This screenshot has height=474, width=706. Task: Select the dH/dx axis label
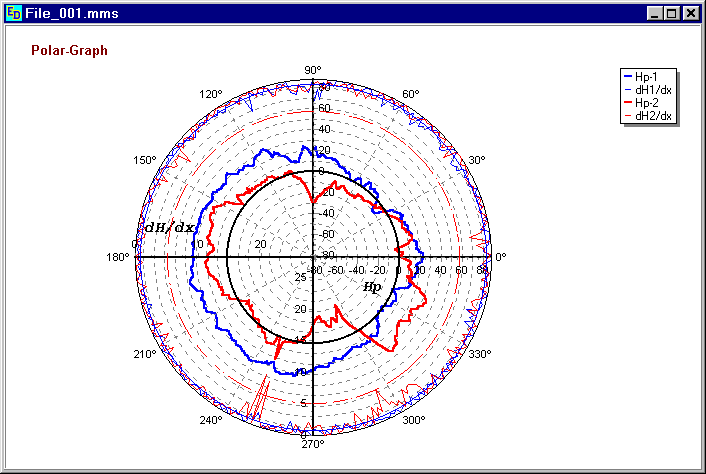tap(169, 228)
